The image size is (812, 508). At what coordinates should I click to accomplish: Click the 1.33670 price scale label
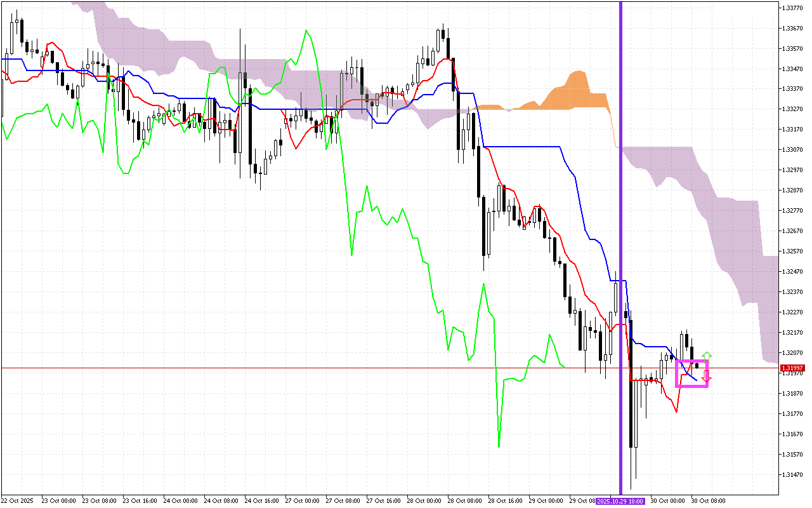[x=793, y=29]
